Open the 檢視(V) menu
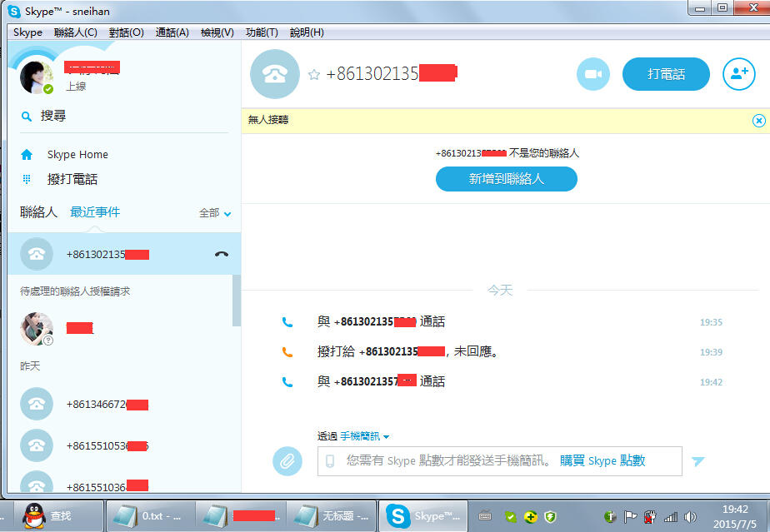 (x=217, y=32)
